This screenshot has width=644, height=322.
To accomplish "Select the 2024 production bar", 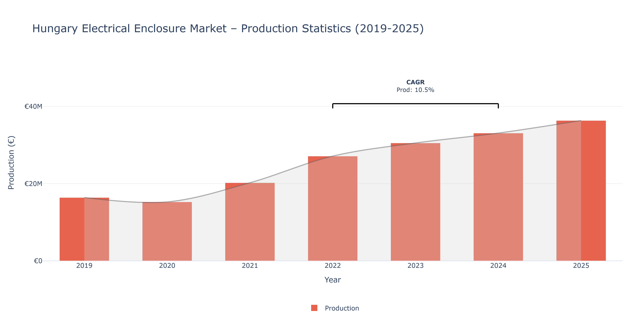I will 498,197.
